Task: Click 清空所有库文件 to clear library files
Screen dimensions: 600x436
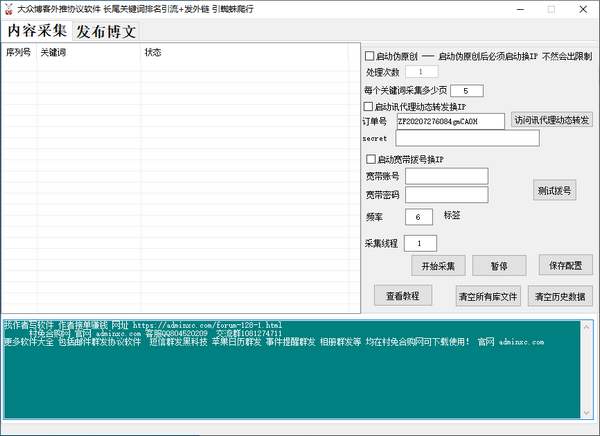Action: pos(488,297)
